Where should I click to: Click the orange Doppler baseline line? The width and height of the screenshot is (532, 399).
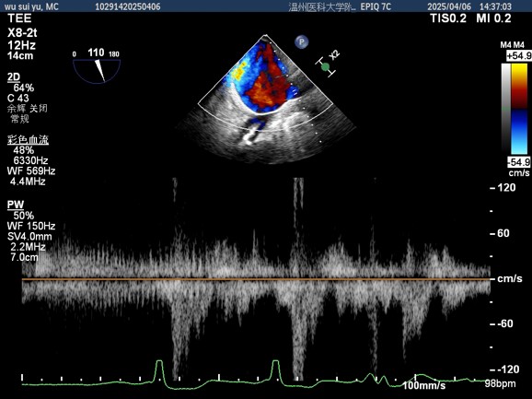(256, 279)
